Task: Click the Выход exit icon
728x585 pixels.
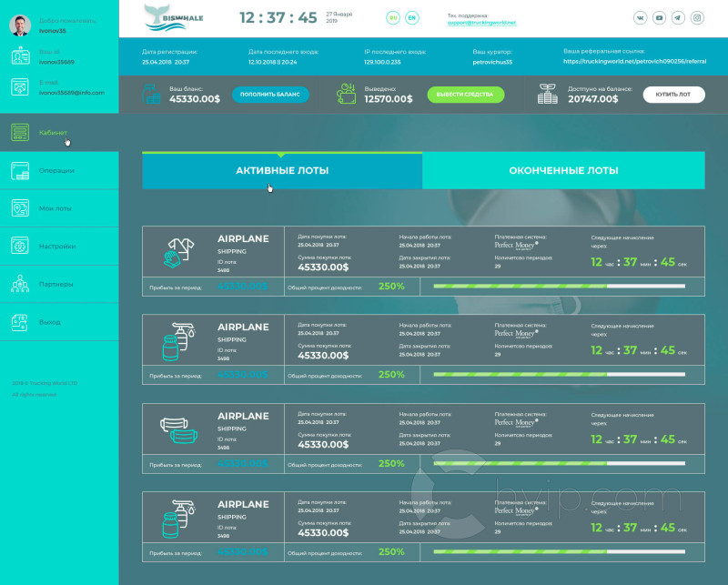Action: [20, 322]
